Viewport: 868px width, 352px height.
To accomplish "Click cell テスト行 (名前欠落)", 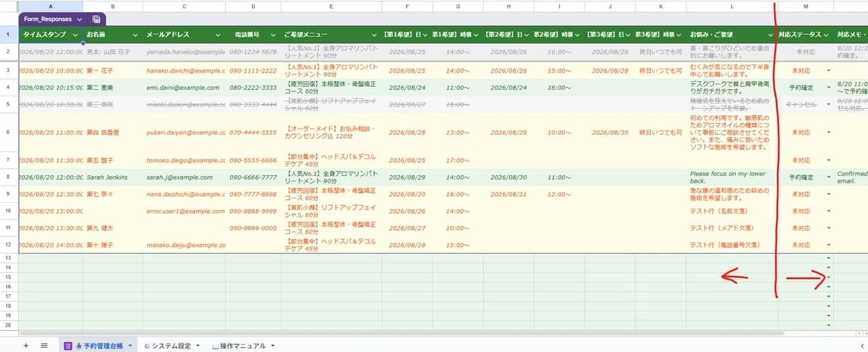I will click(x=732, y=211).
